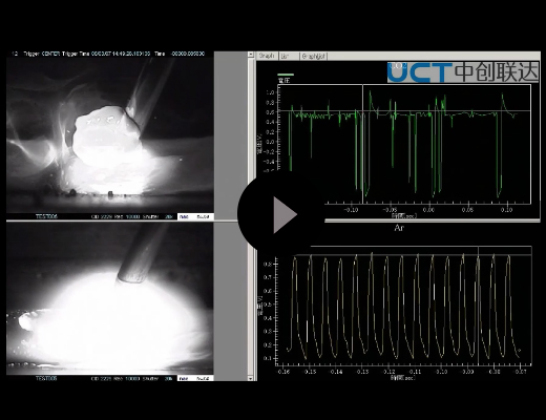The height and width of the screenshot is (420, 546).
Task: Open the second tab beside Graph
Action: pyautogui.click(x=289, y=56)
